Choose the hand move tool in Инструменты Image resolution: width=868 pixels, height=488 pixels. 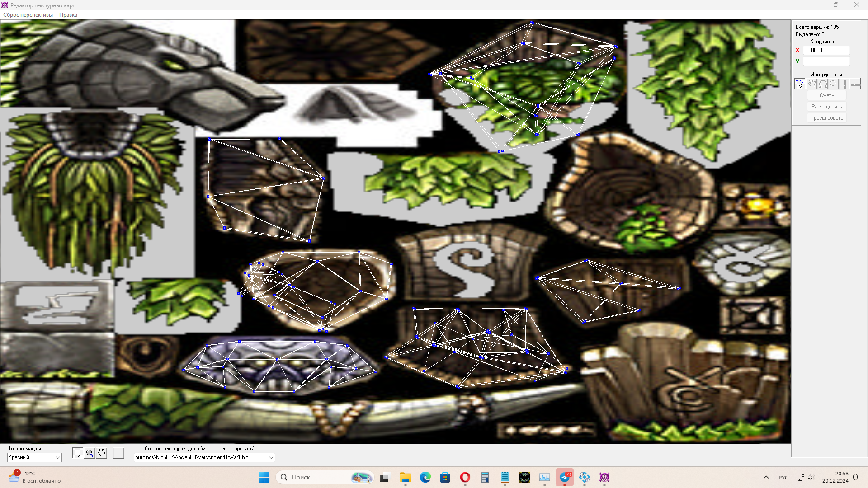[x=811, y=84]
